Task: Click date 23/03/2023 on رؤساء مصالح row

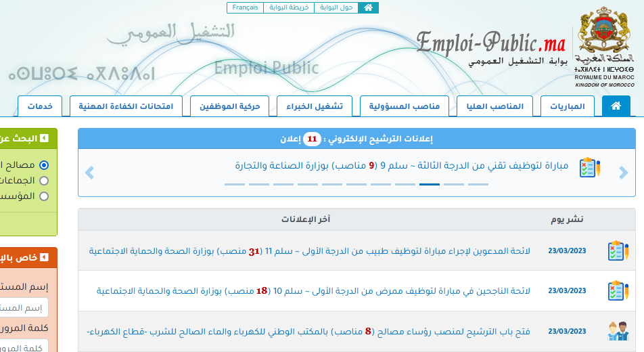Action: (x=567, y=331)
